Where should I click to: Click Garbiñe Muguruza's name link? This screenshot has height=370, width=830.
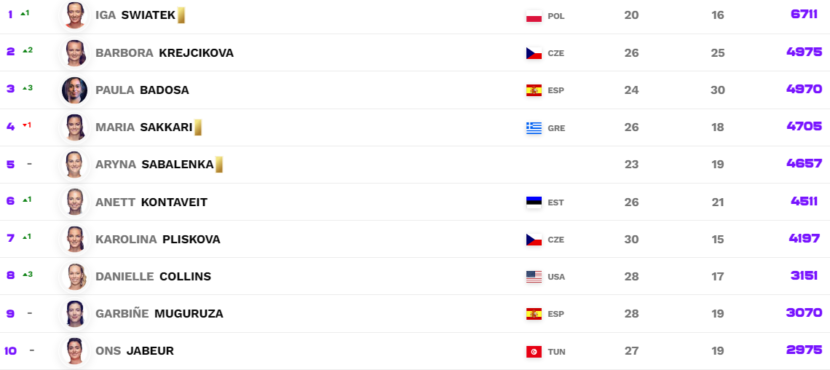tap(159, 314)
